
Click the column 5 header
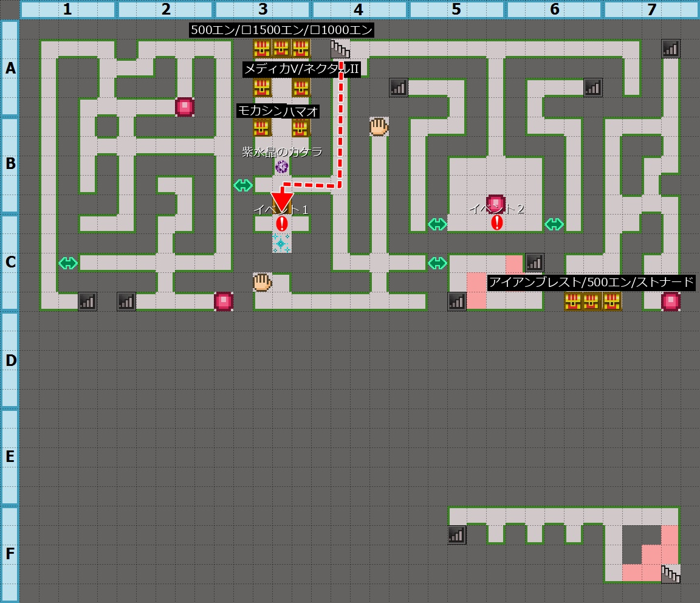456,10
